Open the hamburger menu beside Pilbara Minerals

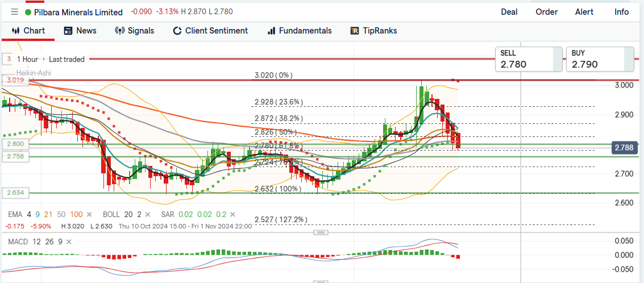click(x=14, y=12)
